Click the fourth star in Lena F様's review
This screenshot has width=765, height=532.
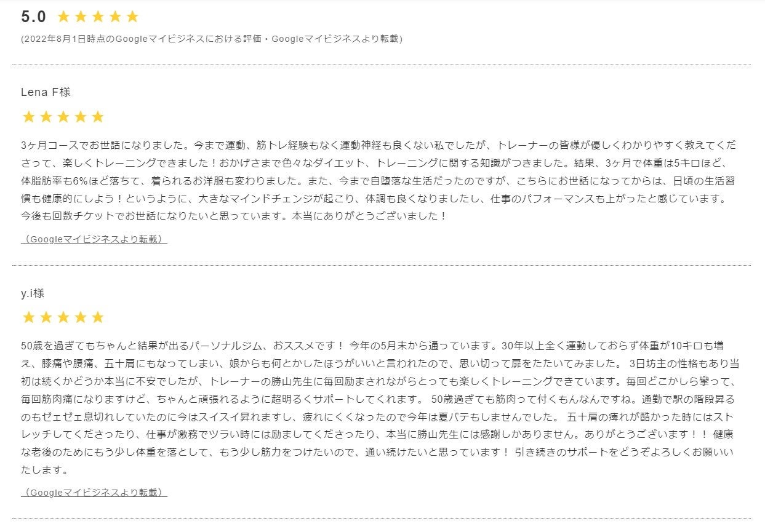[x=80, y=117]
